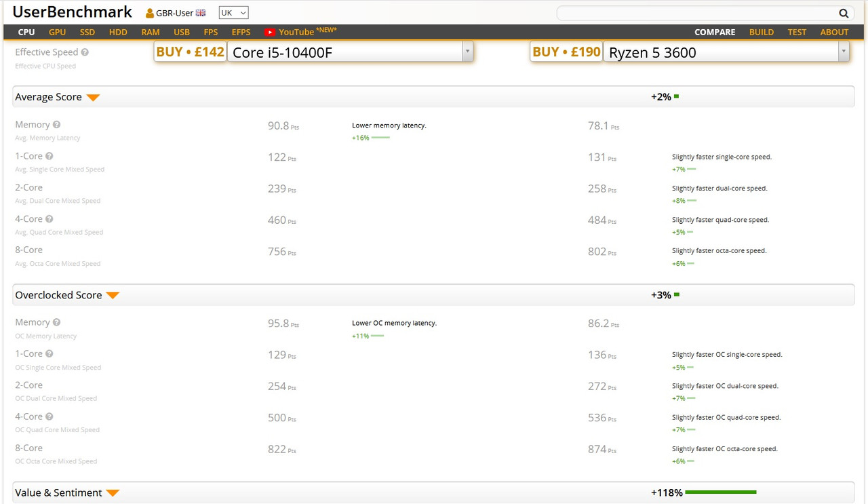This screenshot has height=504, width=868.
Task: Click the Overclocked Score +3% bar
Action: (677, 294)
